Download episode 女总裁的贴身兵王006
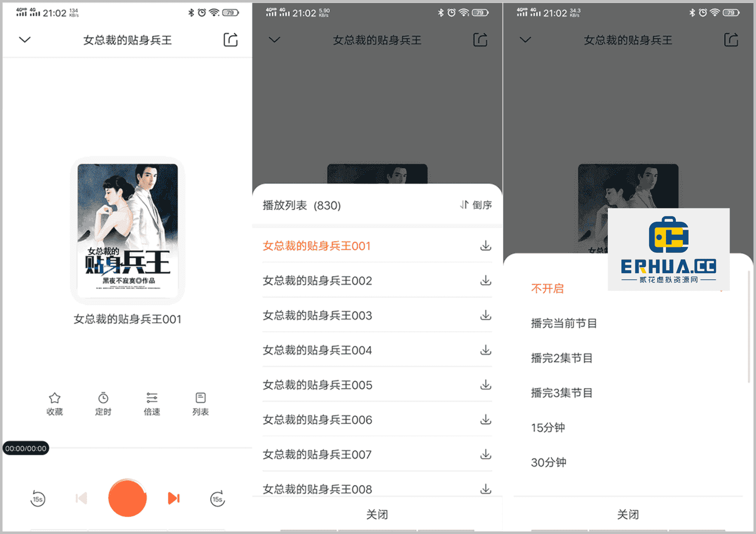The image size is (756, 534). (486, 419)
